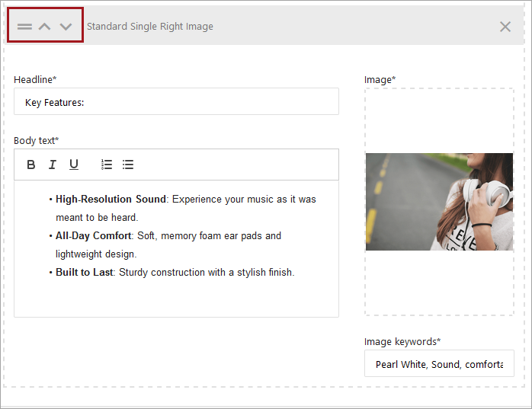Click the blank area below the bullets in Body text editor
Image resolution: width=532 pixels, height=409 pixels.
(176, 299)
